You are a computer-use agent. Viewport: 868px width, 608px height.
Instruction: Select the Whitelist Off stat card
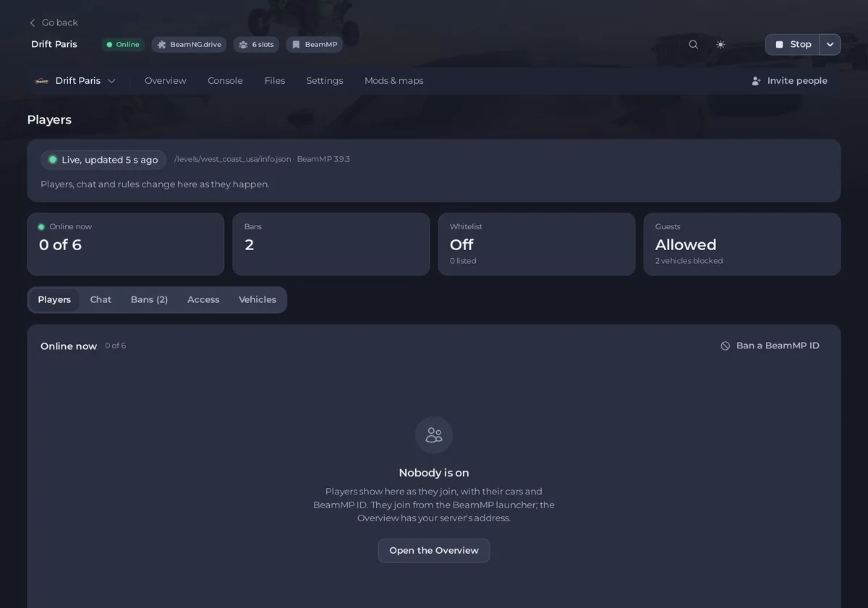pos(537,244)
